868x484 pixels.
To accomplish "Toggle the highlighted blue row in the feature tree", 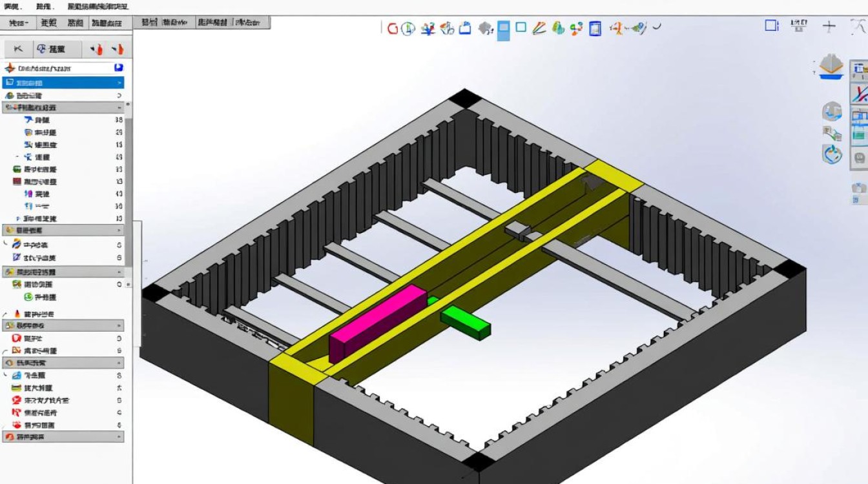I will (61, 83).
